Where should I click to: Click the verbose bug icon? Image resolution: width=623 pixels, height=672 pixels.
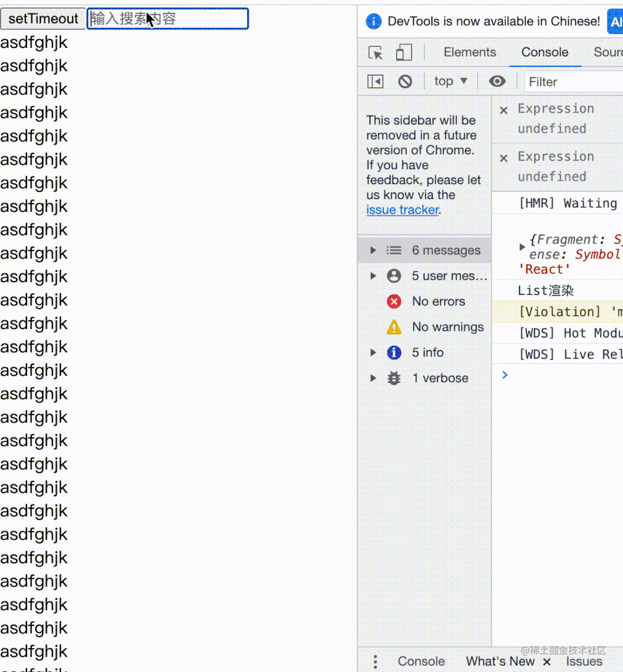click(394, 378)
